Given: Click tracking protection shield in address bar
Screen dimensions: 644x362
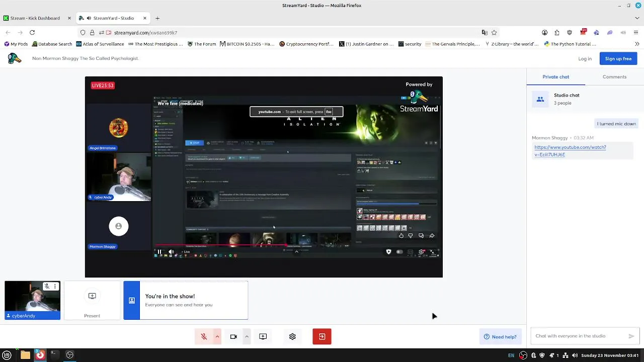Looking at the screenshot, I should [x=83, y=33].
